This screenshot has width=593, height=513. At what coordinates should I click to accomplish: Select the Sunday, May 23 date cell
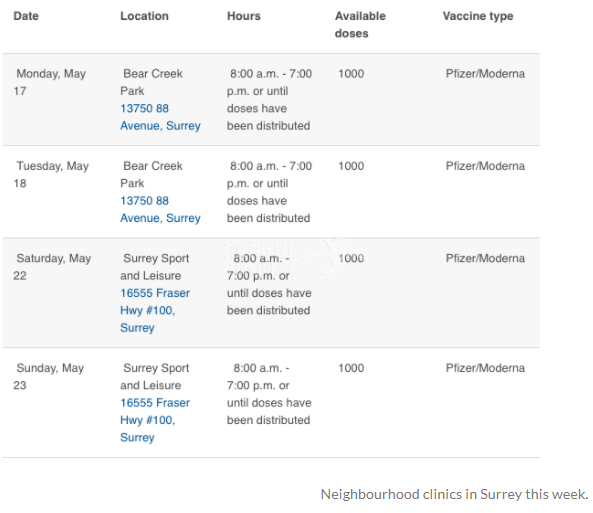tap(49, 376)
